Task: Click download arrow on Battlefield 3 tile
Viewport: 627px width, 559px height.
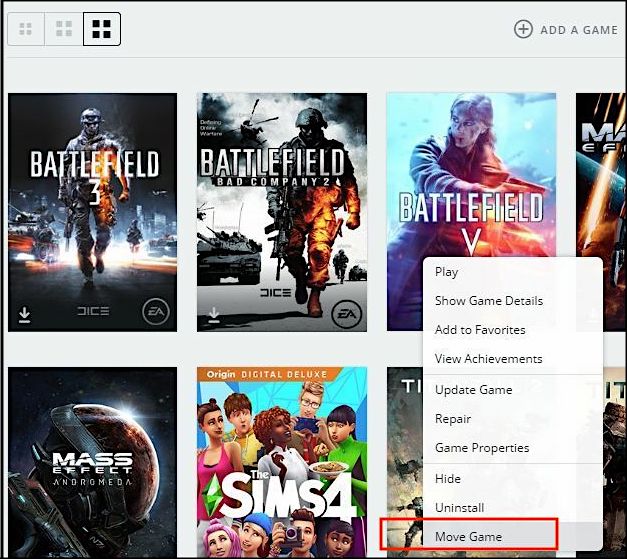Action: coord(24,315)
